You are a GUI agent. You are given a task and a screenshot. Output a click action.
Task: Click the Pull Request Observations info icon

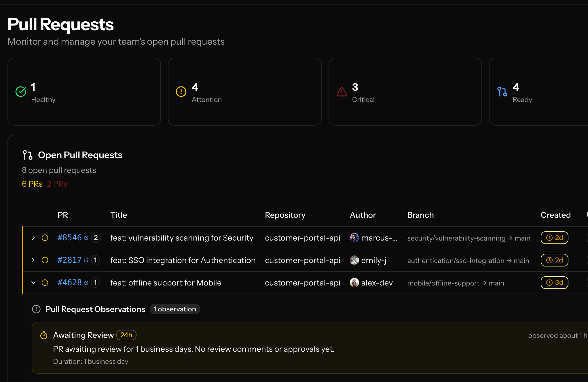click(x=36, y=309)
